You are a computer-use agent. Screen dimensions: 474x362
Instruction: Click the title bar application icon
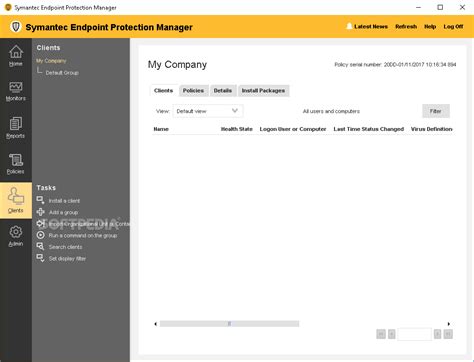pos(8,7)
